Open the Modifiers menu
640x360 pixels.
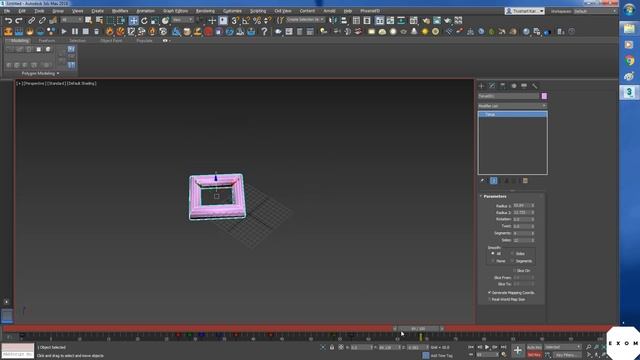(x=120, y=11)
